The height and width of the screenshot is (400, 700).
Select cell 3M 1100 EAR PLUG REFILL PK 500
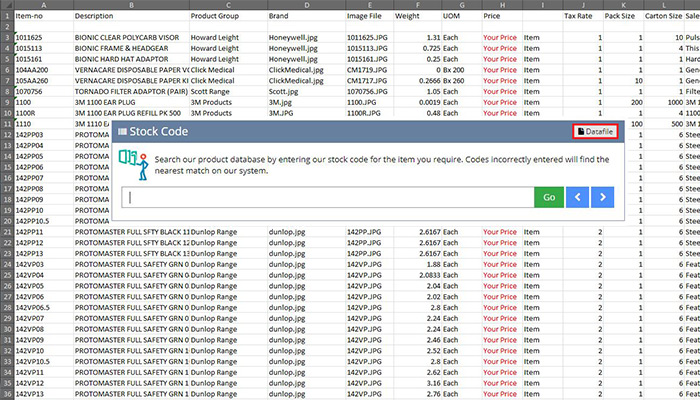[131, 113]
